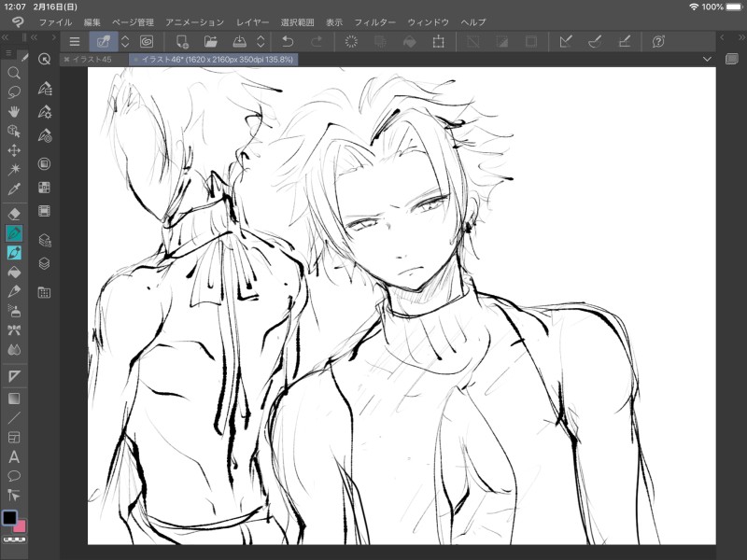Select the Auto select magic wand tool
The height and width of the screenshot is (560, 747).
14,170
